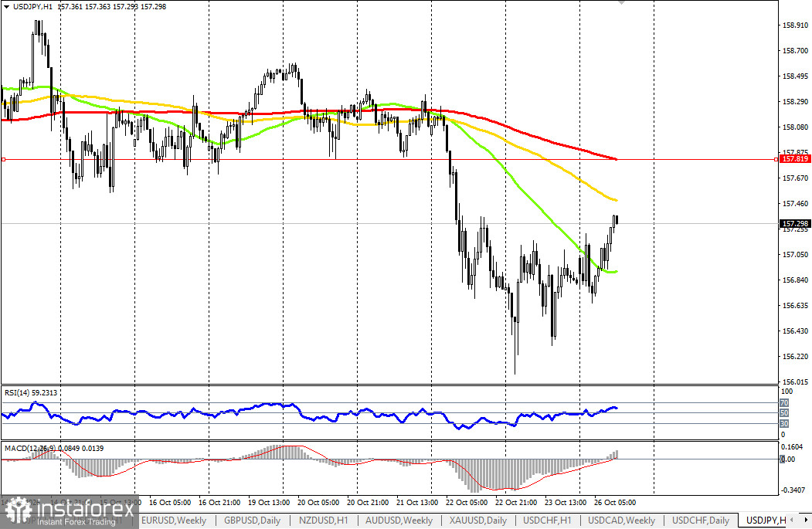Click the 158.910 price scale value
The height and width of the screenshot is (529, 812).
pyautogui.click(x=796, y=25)
